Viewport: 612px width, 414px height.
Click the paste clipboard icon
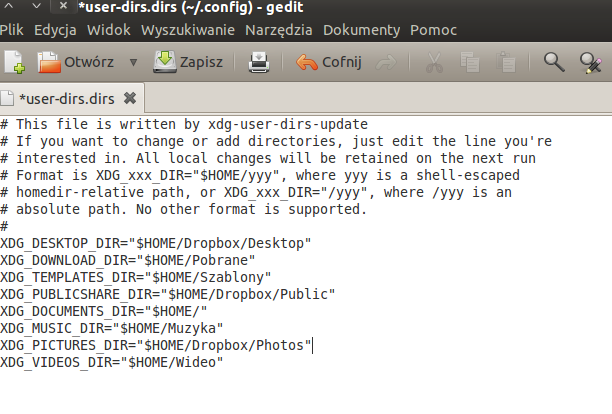506,62
